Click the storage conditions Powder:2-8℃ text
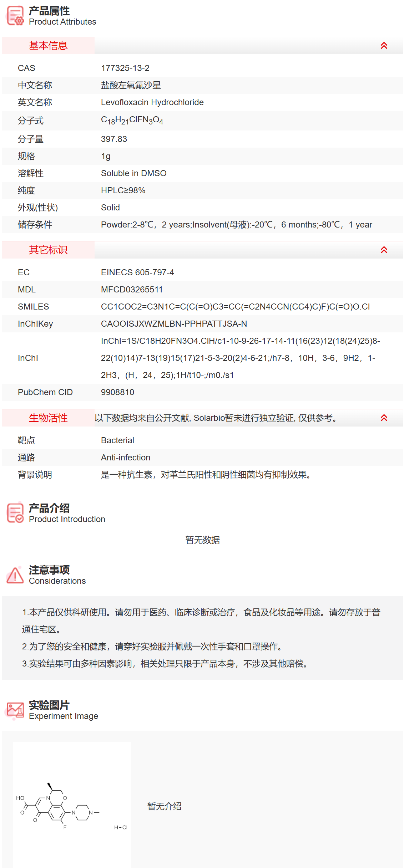Viewport: 409px width, 868px height. [x=237, y=225]
